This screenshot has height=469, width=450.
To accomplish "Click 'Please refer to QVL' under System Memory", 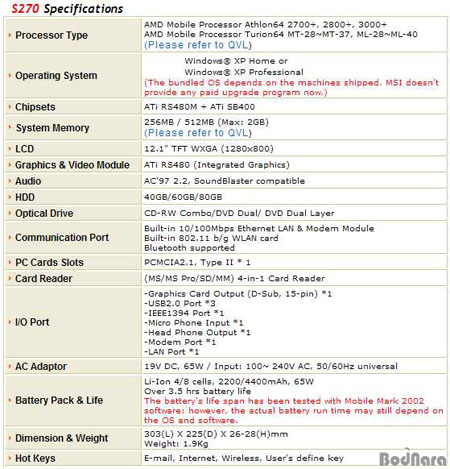I will point(198,133).
